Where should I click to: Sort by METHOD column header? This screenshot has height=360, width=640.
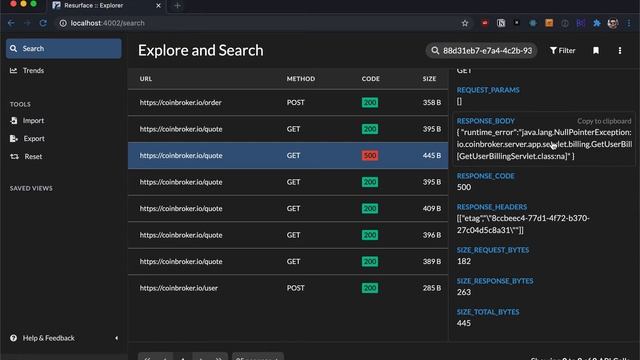(x=301, y=79)
